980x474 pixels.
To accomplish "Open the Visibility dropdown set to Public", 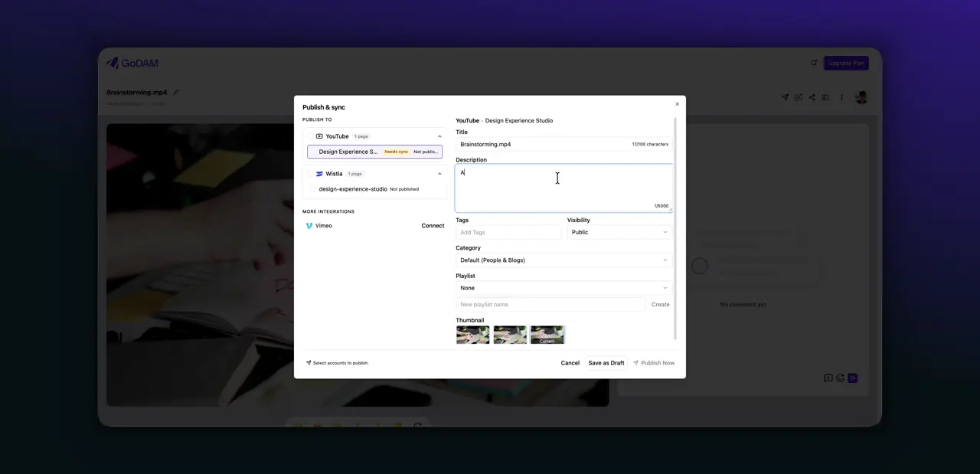I will point(619,232).
